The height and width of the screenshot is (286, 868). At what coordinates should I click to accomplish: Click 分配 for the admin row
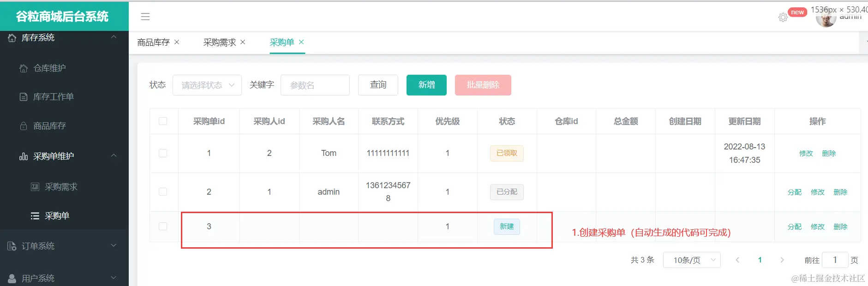[795, 192]
